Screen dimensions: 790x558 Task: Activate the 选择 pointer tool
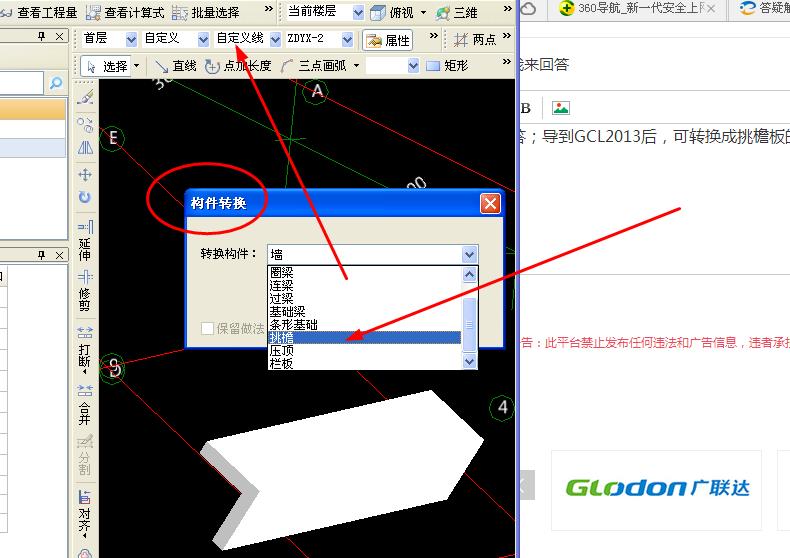point(108,66)
